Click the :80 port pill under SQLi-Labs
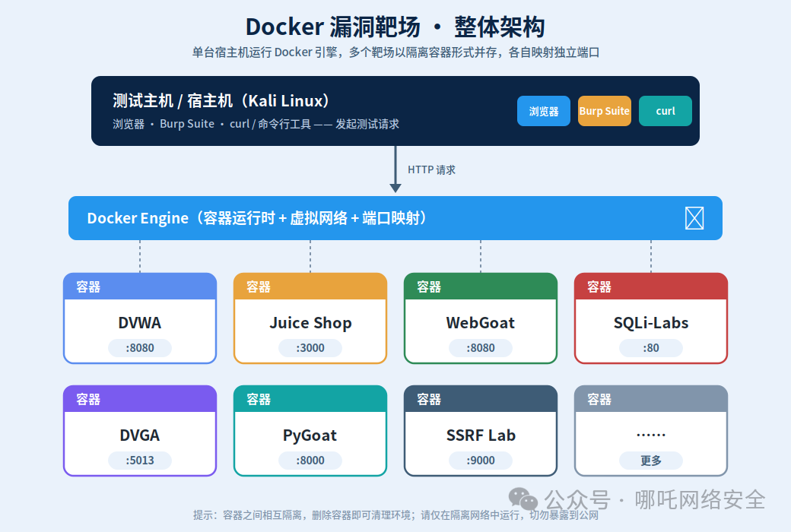 click(651, 348)
